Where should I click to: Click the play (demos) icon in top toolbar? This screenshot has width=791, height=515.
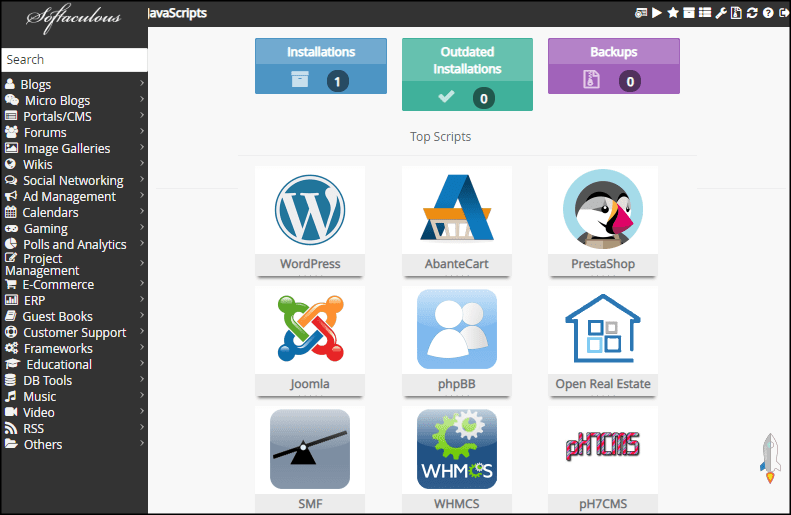click(657, 13)
